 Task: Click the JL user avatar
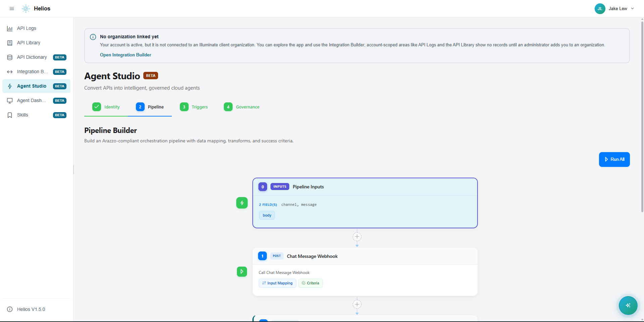coord(600,9)
